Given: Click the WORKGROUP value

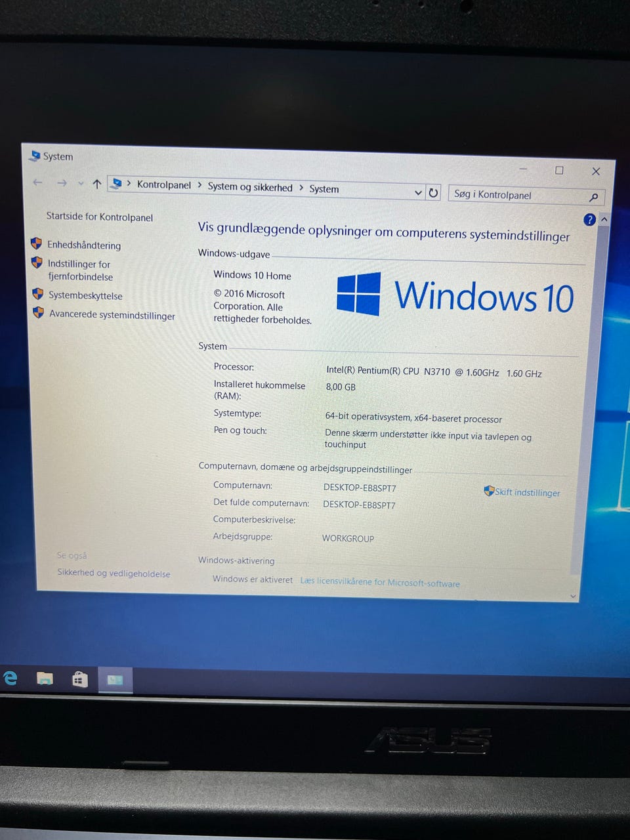Looking at the screenshot, I should (x=348, y=539).
